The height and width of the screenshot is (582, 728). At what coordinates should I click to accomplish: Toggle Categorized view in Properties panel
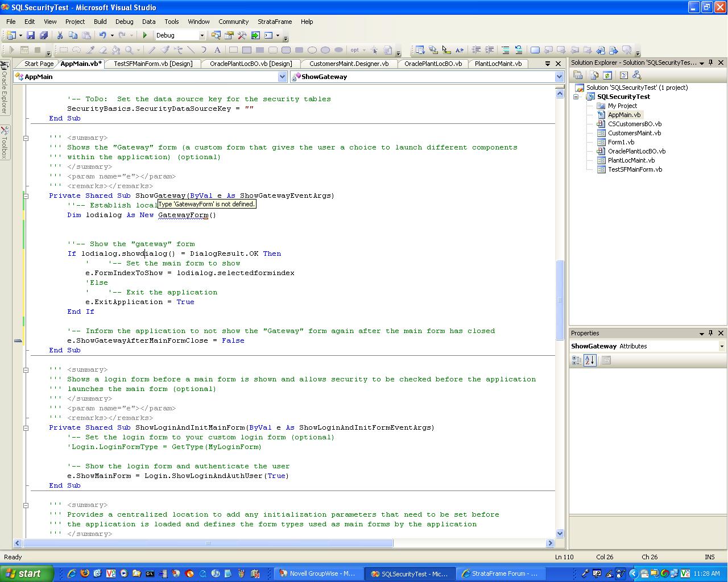[577, 360]
